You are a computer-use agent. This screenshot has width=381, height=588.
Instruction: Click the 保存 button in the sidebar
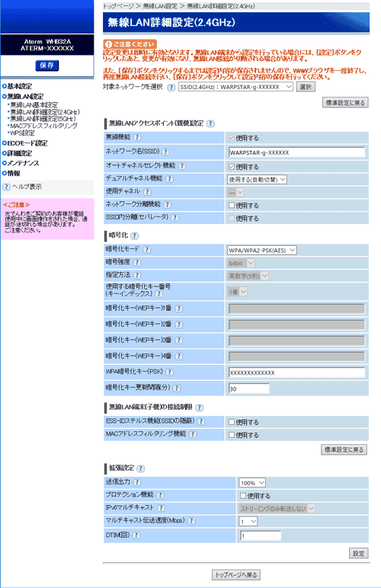(x=47, y=66)
